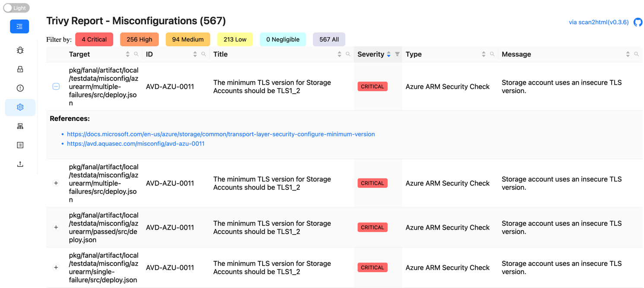Screen dimensions: 644x288
Task: Filter by 94 Medium
Action: point(188,39)
